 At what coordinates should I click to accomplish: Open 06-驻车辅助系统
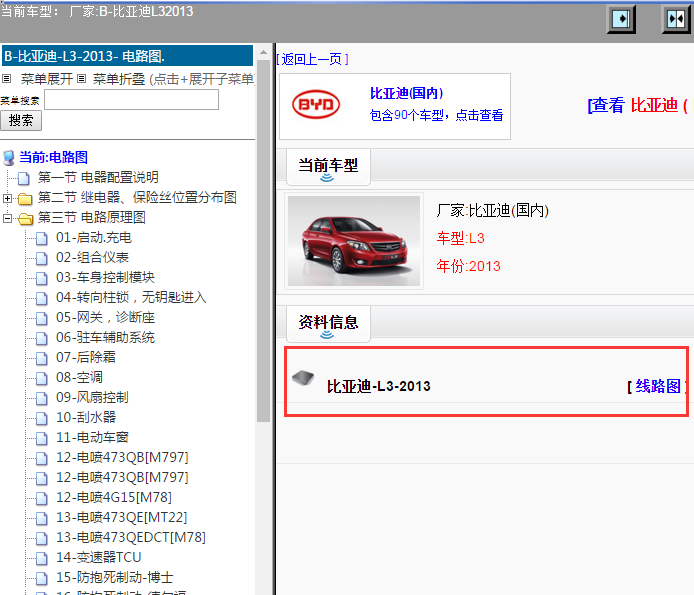(105, 338)
